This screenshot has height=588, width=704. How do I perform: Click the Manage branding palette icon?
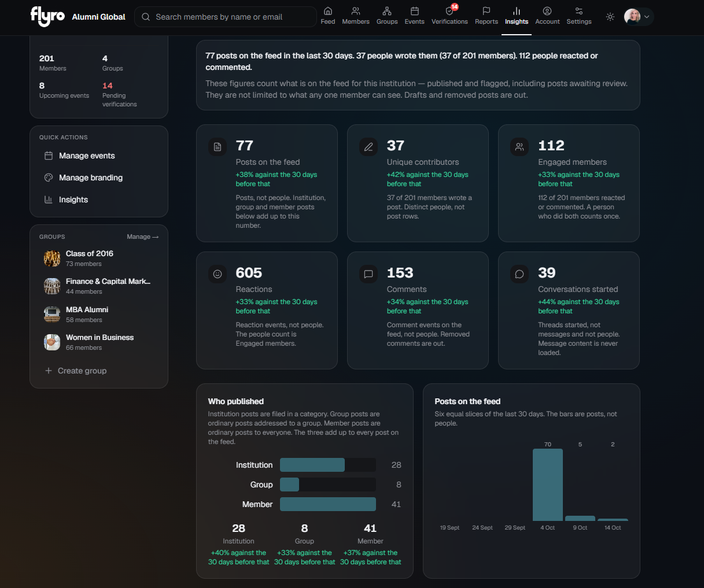click(49, 177)
